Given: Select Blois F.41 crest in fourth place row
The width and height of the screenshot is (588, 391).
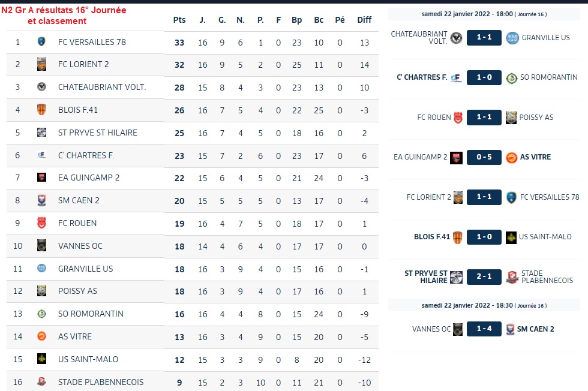Looking at the screenshot, I should [x=41, y=110].
